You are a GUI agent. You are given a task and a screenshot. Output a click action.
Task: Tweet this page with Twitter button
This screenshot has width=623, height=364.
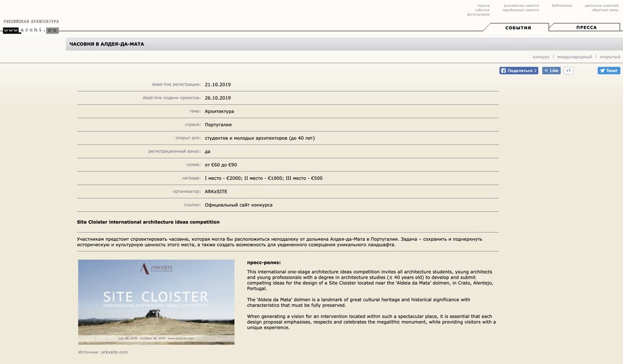[609, 71]
